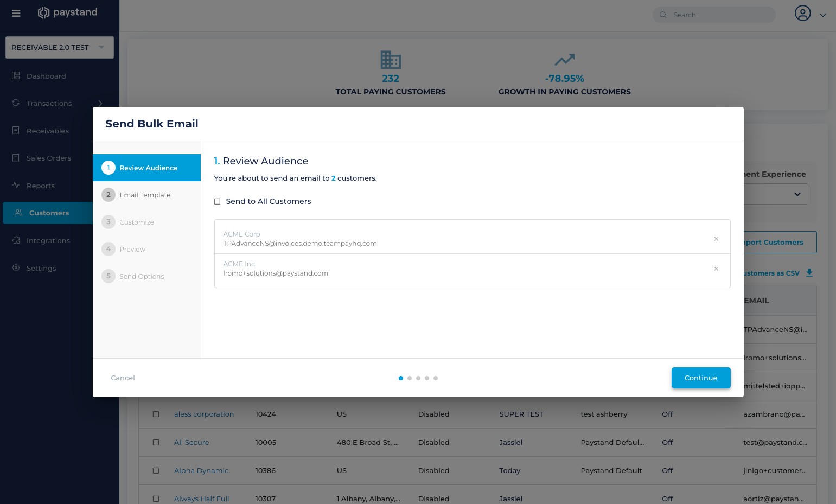Select step 1 circle icon in wizard
The image size is (836, 504).
(109, 168)
